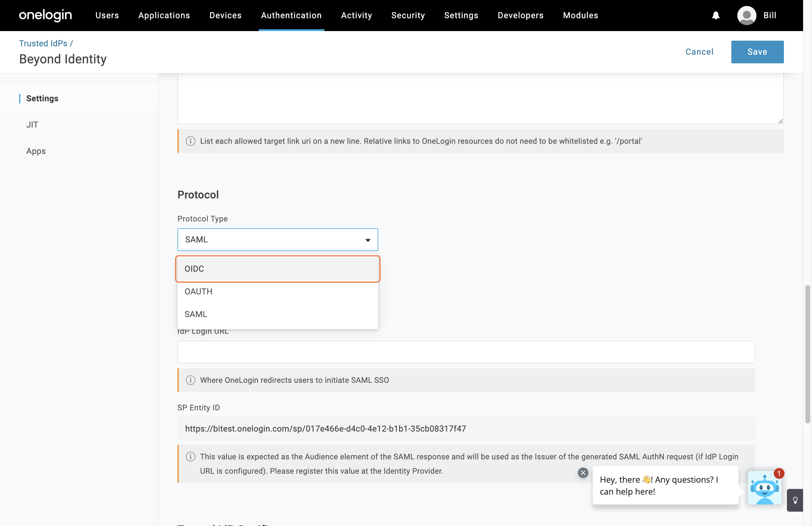Image resolution: width=812 pixels, height=526 pixels.
Task: Click info icon beside Audience element hint
Action: pos(190,456)
